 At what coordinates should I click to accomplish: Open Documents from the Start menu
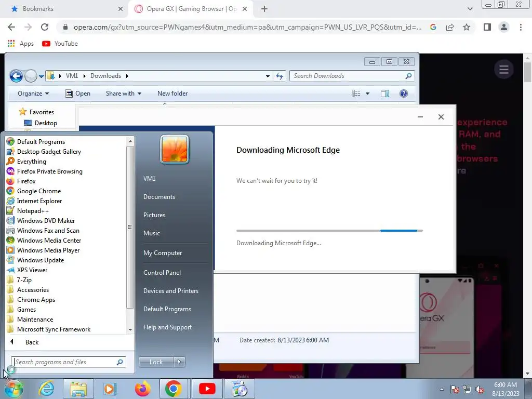tap(159, 197)
